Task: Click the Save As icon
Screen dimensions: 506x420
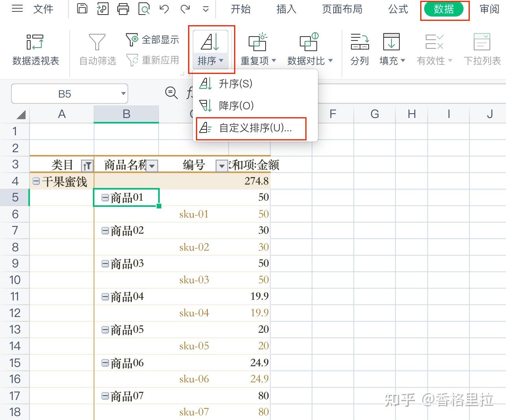Action: pyautogui.click(x=103, y=9)
